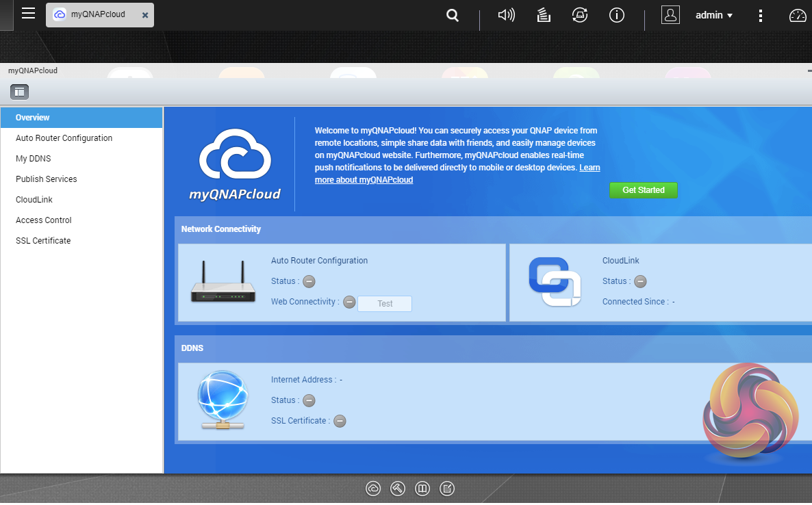812x505 pixels.
Task: Click the DDNS globe icon
Action: [x=223, y=400]
